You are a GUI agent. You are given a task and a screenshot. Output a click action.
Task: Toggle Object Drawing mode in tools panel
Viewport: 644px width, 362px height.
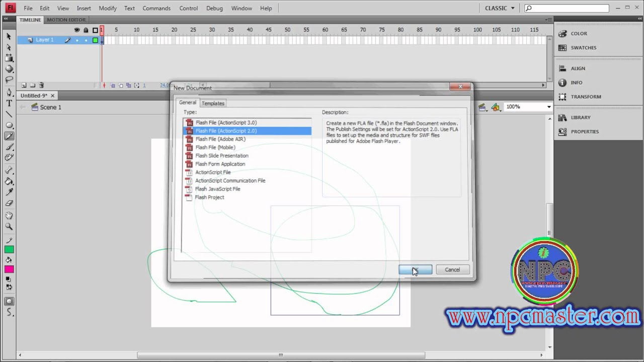click(x=9, y=302)
